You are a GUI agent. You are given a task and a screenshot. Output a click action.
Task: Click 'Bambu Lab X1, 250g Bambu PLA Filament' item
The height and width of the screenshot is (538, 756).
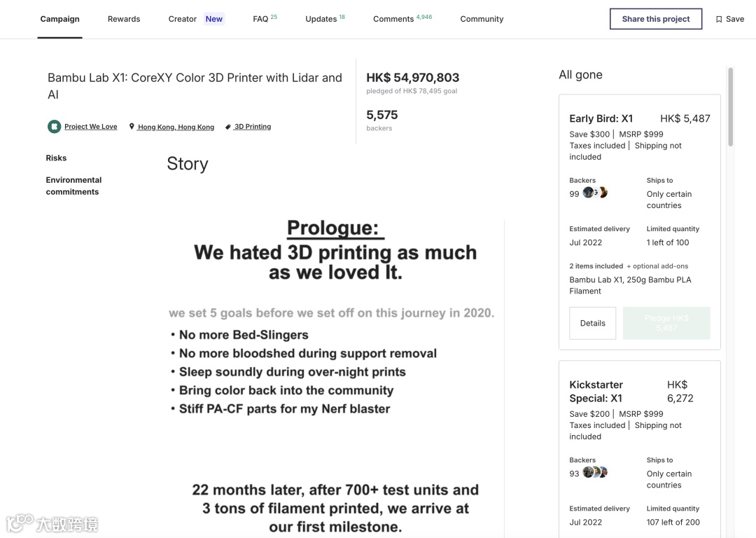click(630, 285)
